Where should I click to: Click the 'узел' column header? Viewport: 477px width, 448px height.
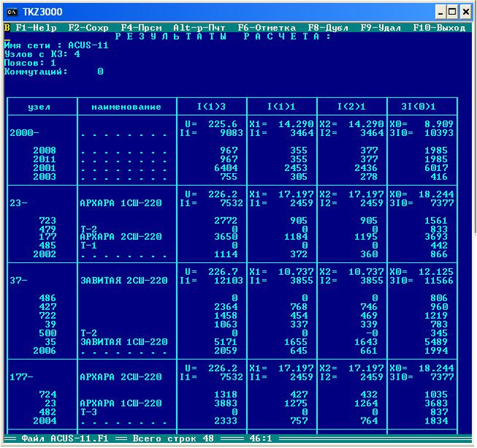point(39,107)
